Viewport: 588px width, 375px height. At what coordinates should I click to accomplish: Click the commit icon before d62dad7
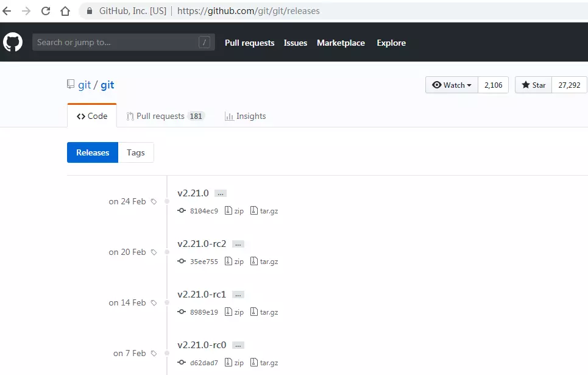click(182, 363)
